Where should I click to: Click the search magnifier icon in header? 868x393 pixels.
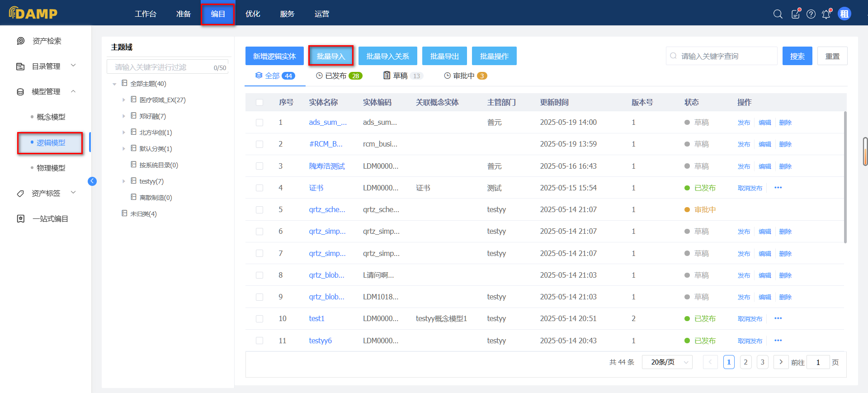[778, 14]
